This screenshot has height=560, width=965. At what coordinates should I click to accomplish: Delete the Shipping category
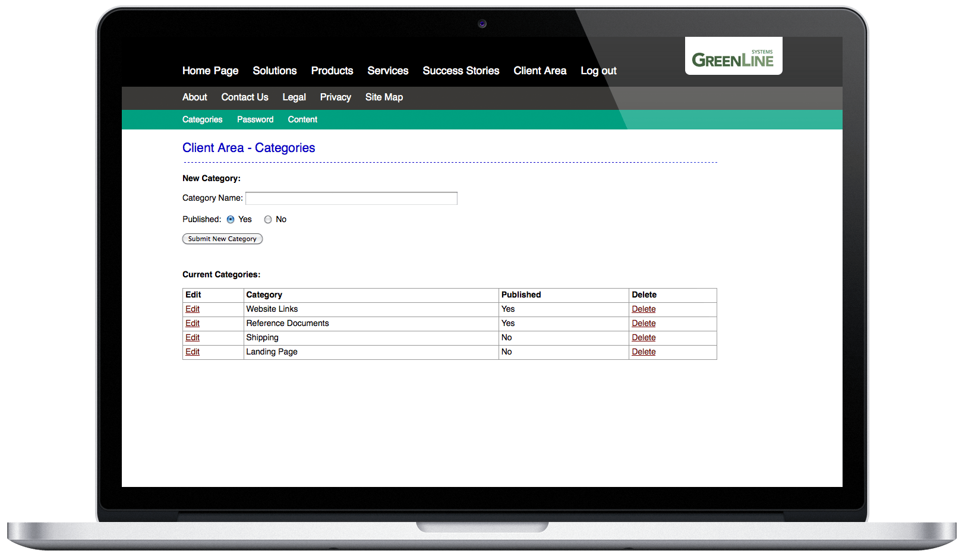pyautogui.click(x=644, y=337)
